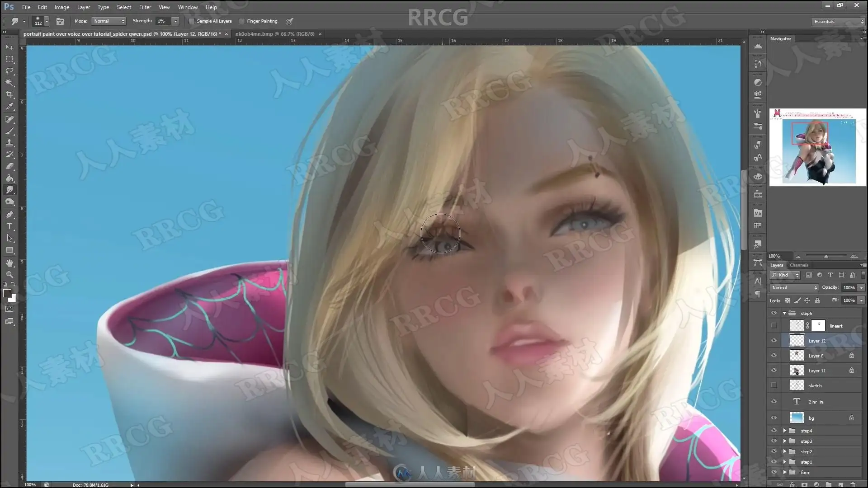Image resolution: width=868 pixels, height=488 pixels.
Task: Select the Magic Wand tool
Action: coord(9,83)
